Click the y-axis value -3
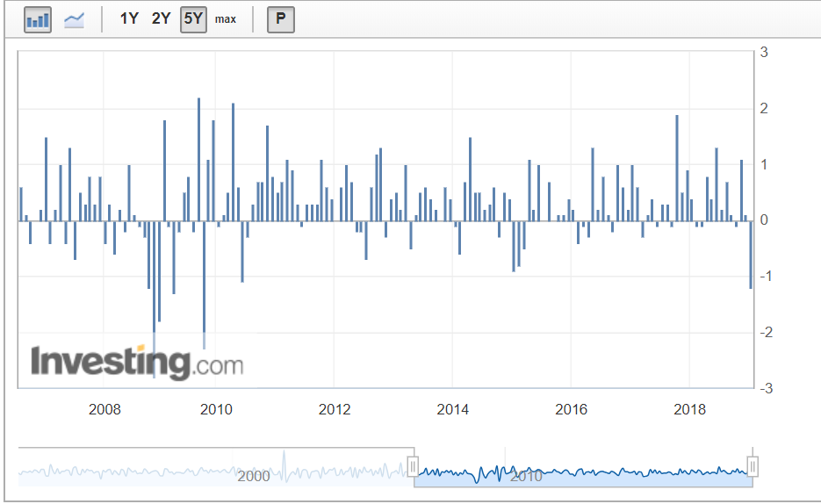 [766, 388]
